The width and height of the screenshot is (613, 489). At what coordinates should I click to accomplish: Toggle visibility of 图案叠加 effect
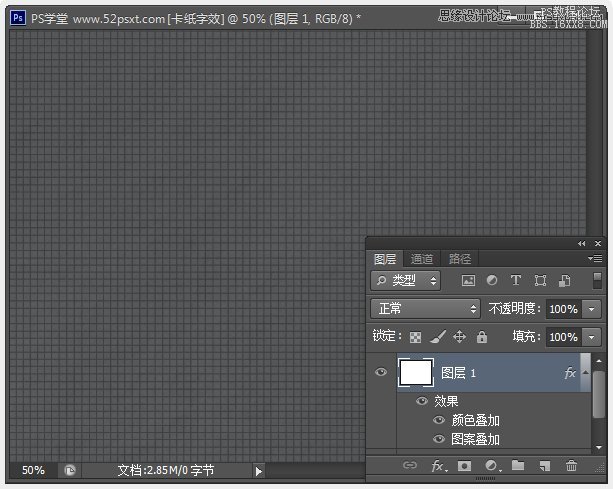pos(438,439)
